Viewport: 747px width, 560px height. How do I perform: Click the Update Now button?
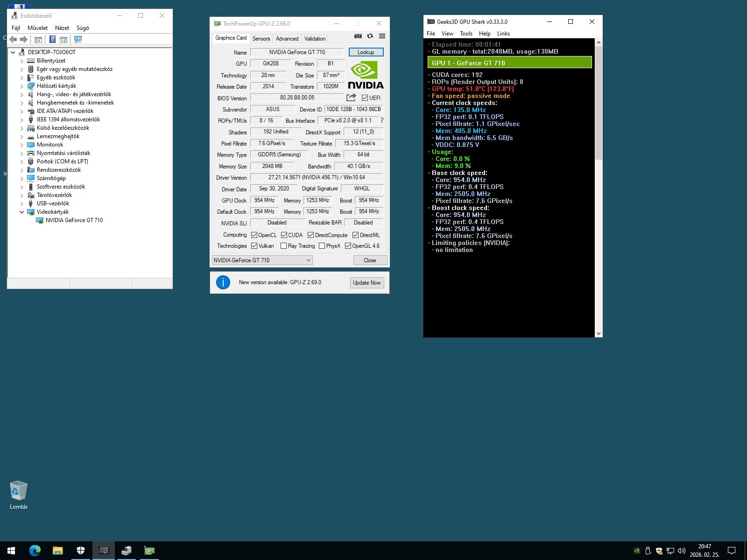[x=367, y=283]
